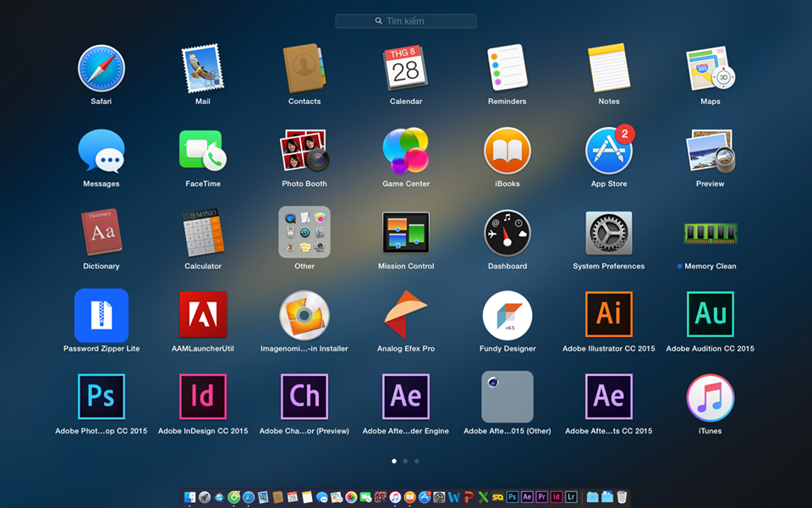Open the Trash in the Dock
812x508 pixels.
click(622, 497)
